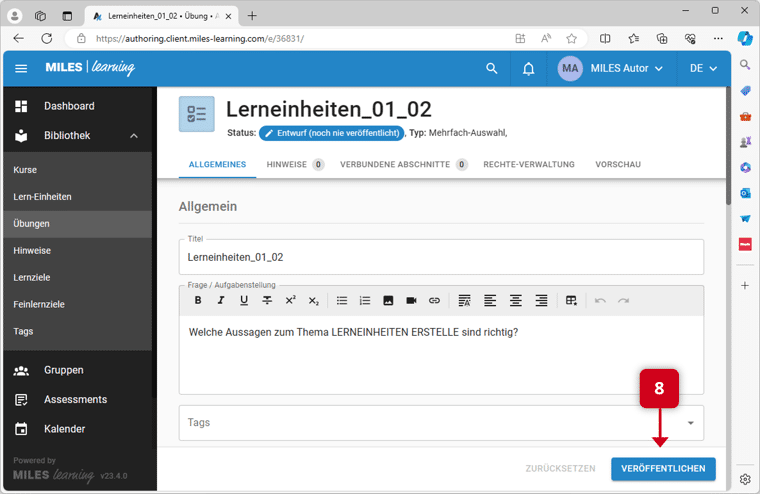Click the Titel input field
This screenshot has width=760, height=494.
coord(441,257)
